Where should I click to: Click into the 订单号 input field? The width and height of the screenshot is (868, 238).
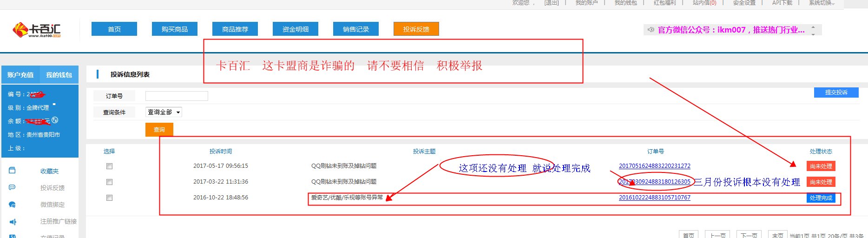(177, 96)
